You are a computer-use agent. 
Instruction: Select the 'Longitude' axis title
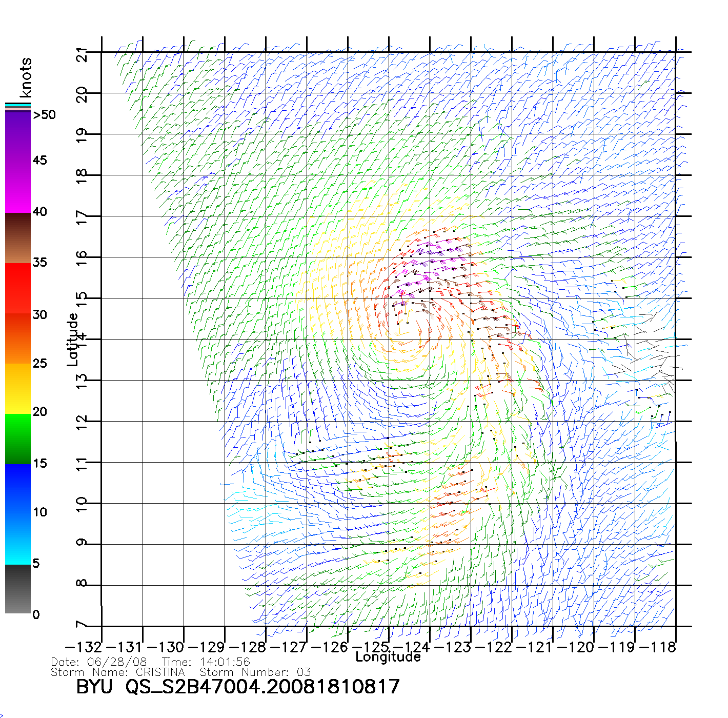point(388,657)
